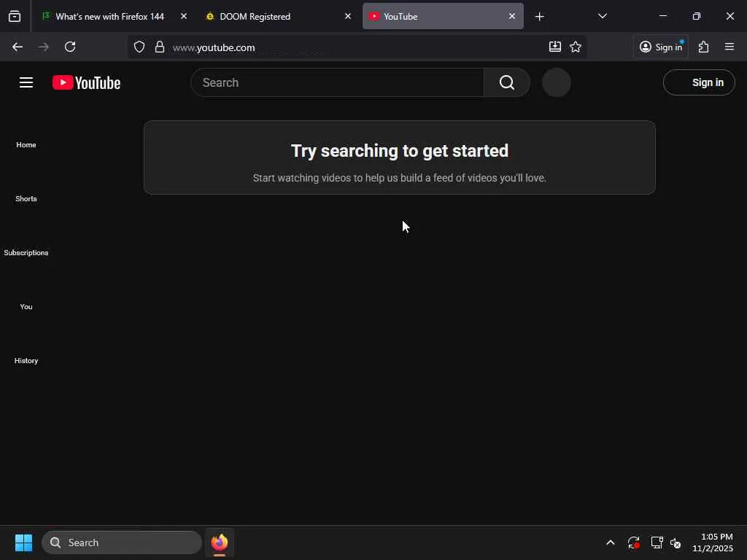Image resolution: width=747 pixels, height=560 pixels.
Task: Bookmark this page with the star icon
Action: [x=576, y=47]
